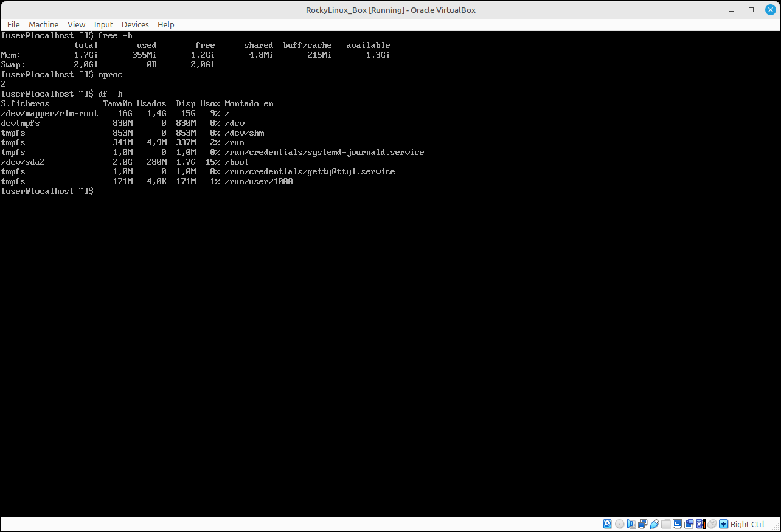Click the shared folders status icon
The height and width of the screenshot is (532, 781).
coord(665,524)
